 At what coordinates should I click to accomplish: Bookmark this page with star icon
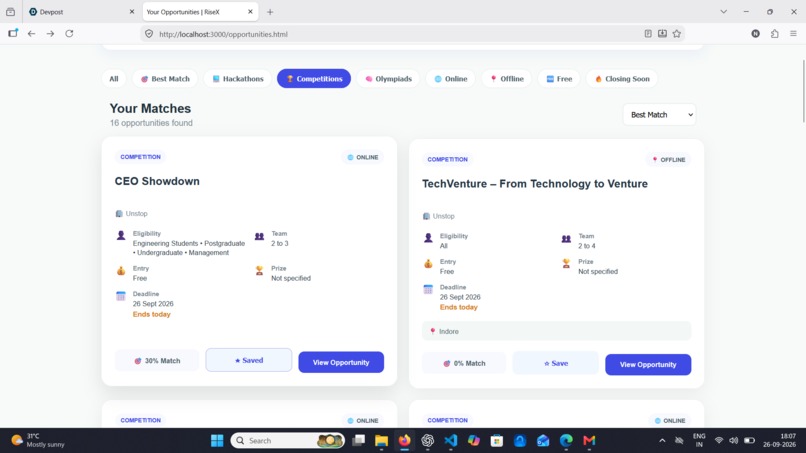click(x=676, y=33)
